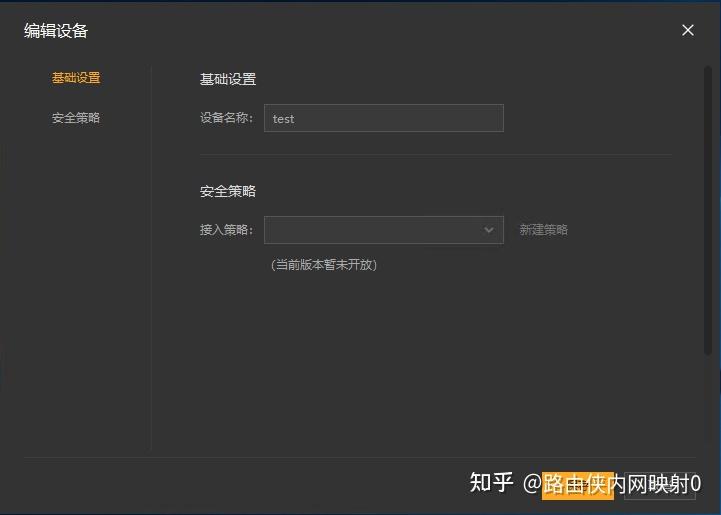Click the orange confirm button at bottom
This screenshot has height=515, width=721.
(x=578, y=486)
